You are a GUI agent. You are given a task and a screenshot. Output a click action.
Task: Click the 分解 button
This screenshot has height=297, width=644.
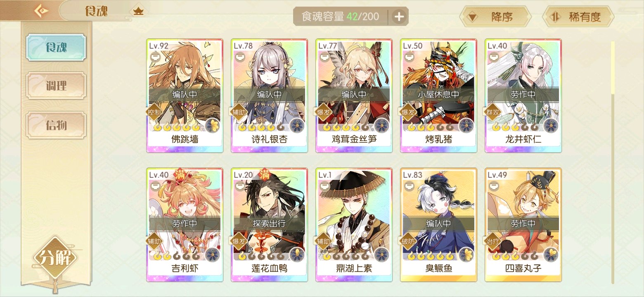coord(56,259)
